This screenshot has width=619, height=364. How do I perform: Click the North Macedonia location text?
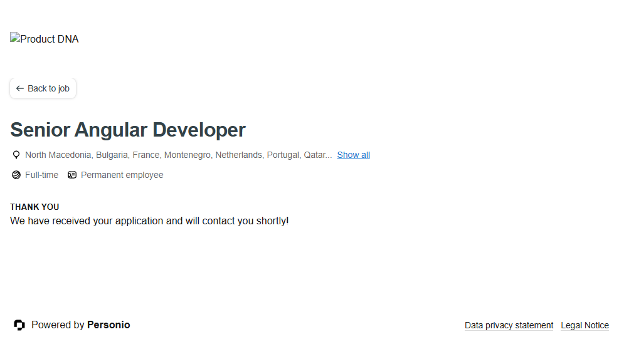[x=58, y=155]
